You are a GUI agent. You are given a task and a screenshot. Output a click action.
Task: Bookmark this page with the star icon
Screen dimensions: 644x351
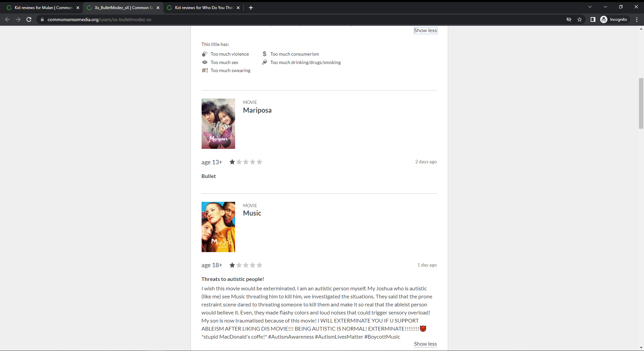(x=580, y=19)
